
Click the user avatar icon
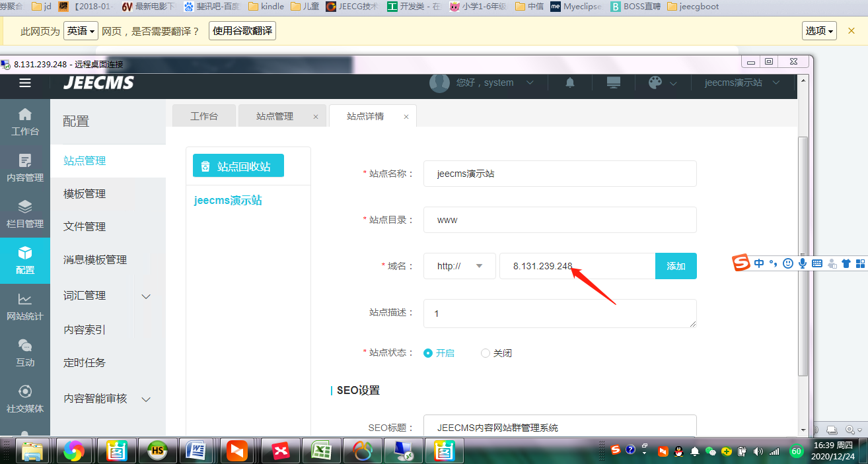pos(439,83)
